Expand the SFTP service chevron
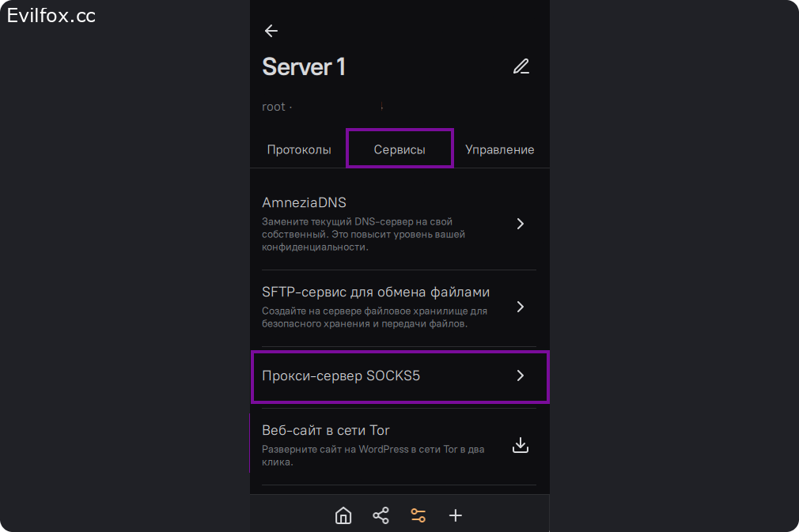 (520, 307)
